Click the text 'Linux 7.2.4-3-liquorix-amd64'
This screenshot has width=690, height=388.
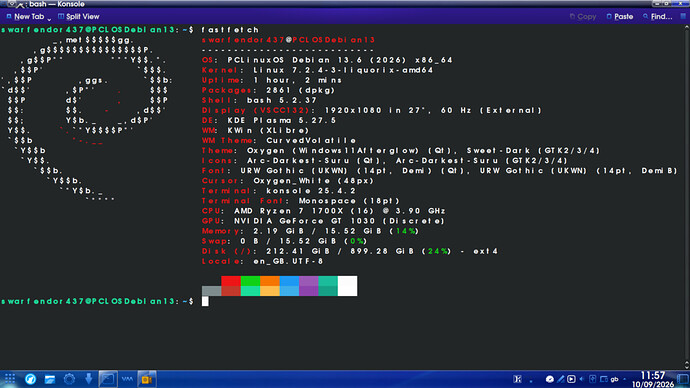[x=343, y=70]
